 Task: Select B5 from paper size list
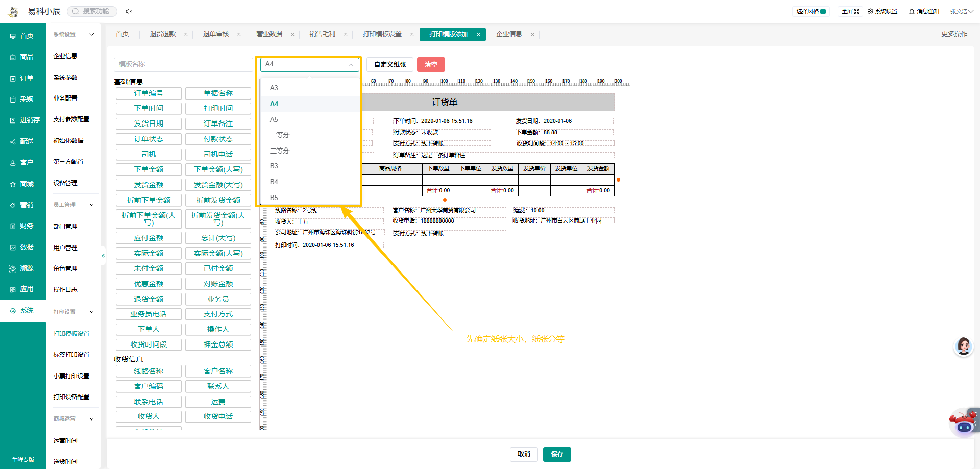point(310,198)
